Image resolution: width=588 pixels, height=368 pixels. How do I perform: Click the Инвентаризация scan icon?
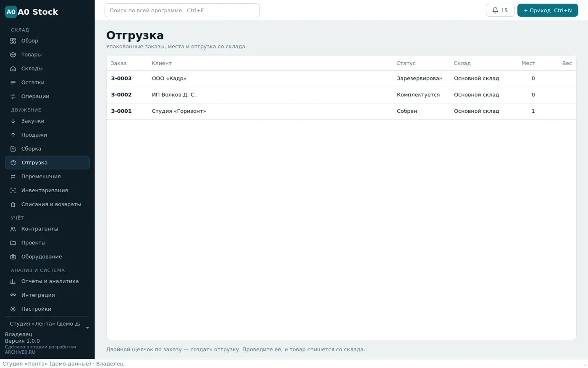tap(13, 191)
